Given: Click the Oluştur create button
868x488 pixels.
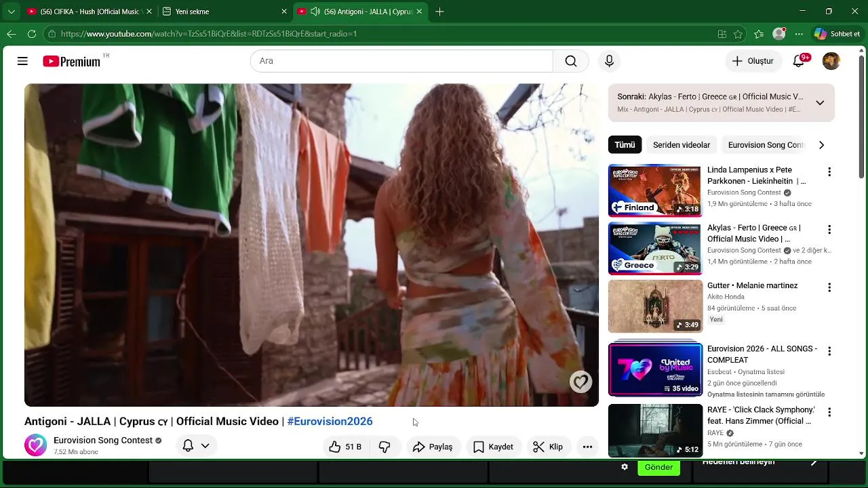Looking at the screenshot, I should (753, 61).
